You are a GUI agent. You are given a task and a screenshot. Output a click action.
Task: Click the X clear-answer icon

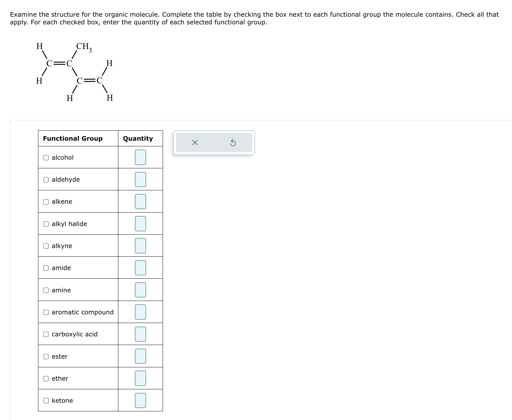[x=195, y=143]
